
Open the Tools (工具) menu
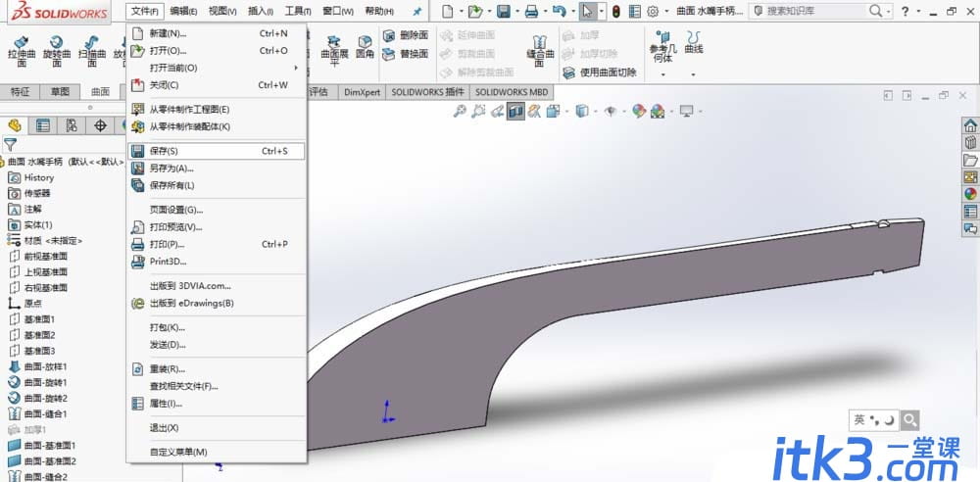[x=298, y=11]
